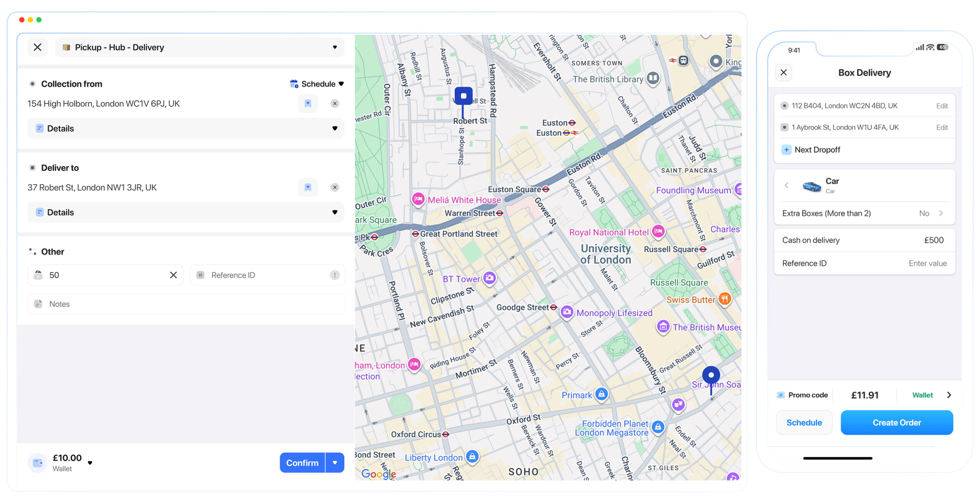
Task: Add a Next Dropoff with the plus icon
Action: [x=787, y=149]
